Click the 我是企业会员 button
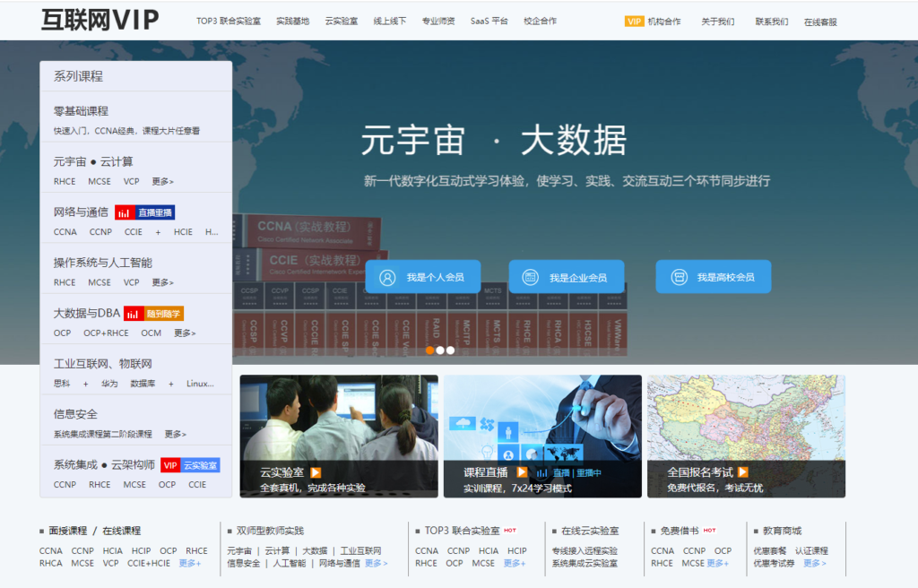 [566, 276]
